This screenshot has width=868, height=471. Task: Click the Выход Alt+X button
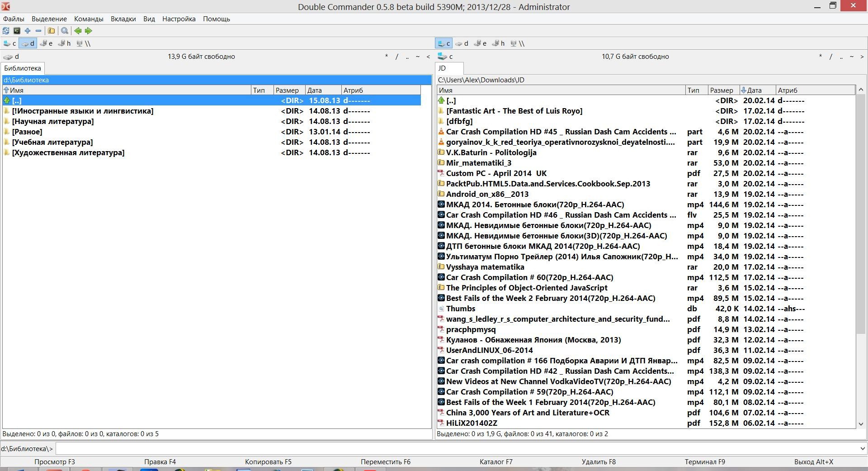(x=814, y=462)
